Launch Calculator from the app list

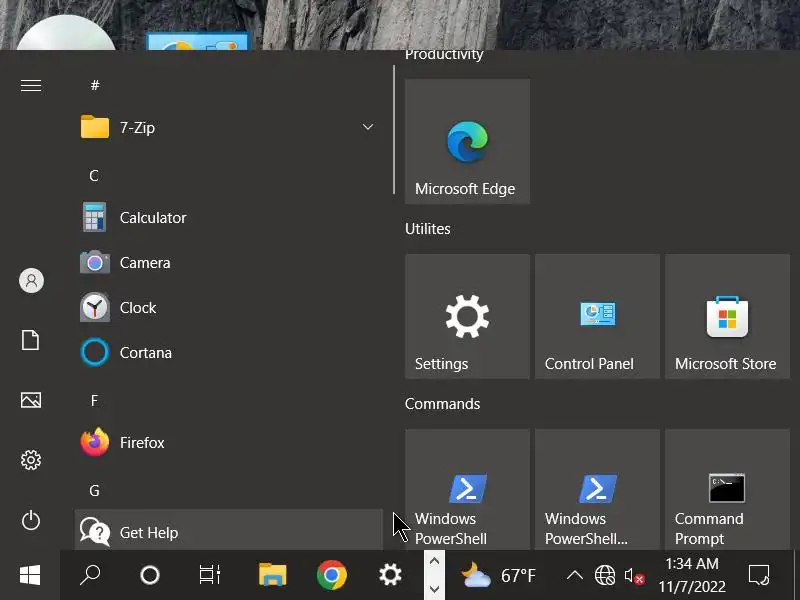click(x=229, y=218)
